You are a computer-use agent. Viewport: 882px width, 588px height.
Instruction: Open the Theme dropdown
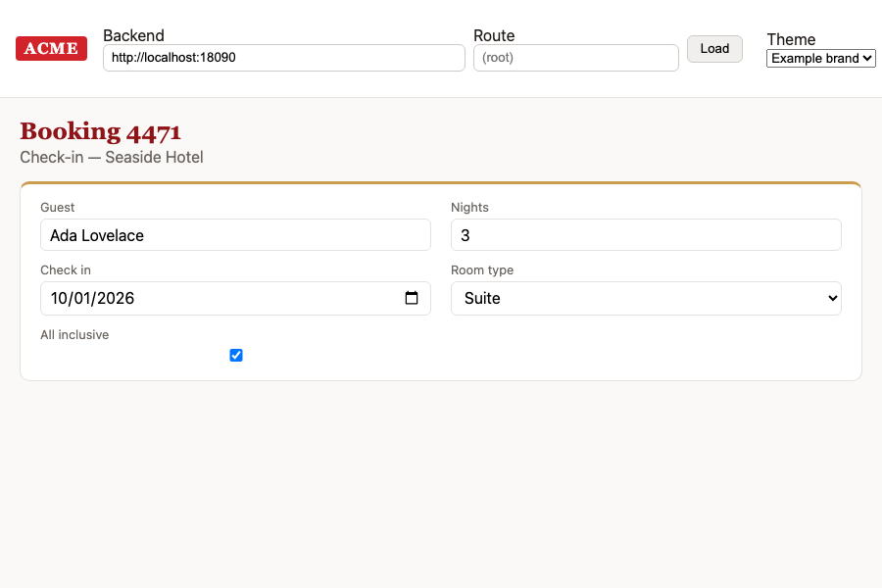click(820, 58)
